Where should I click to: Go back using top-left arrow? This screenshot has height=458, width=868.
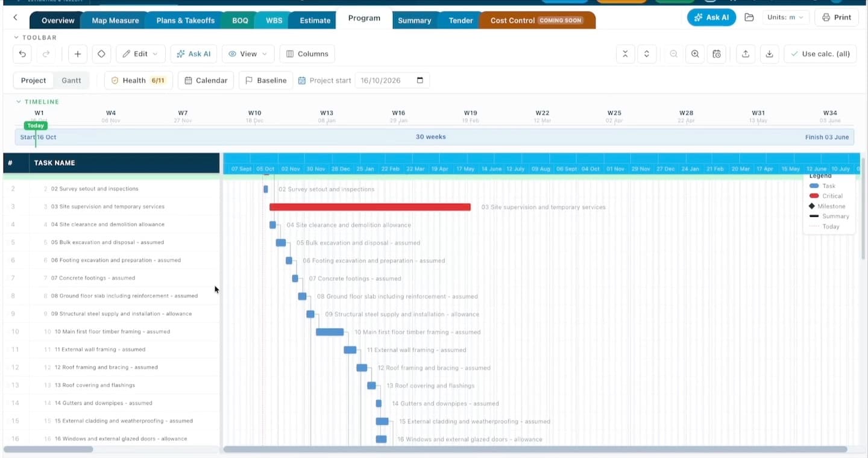(x=15, y=18)
